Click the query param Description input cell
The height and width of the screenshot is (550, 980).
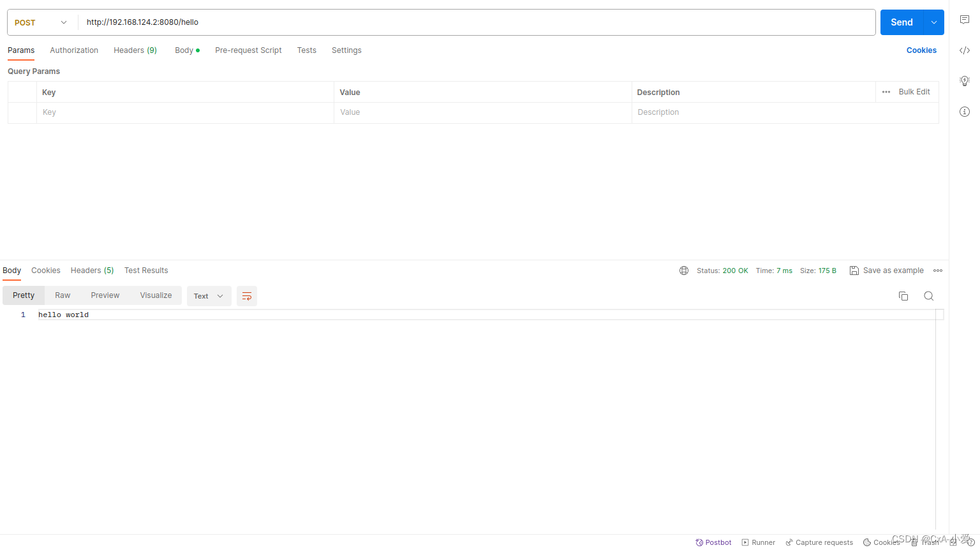point(785,112)
